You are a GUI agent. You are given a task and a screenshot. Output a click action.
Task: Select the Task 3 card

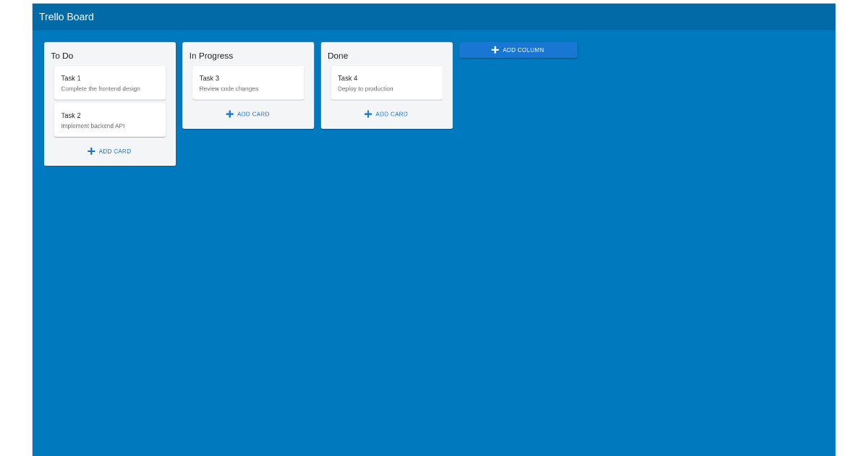[247, 82]
